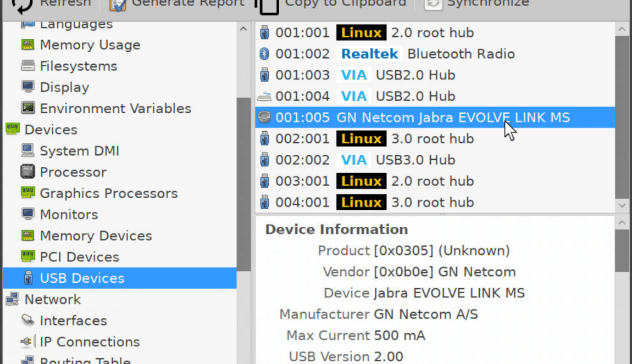
Task: Open Environment Variables tree entry
Action: (115, 108)
